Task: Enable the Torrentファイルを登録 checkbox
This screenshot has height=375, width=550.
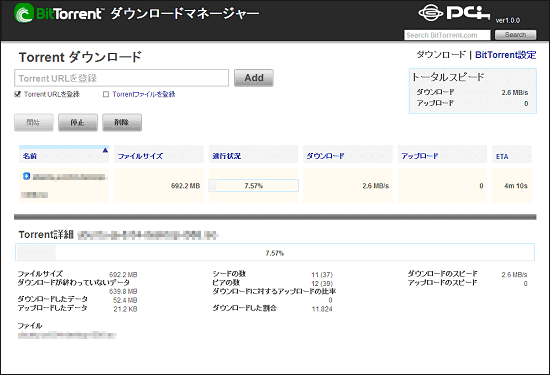Action: pyautogui.click(x=106, y=94)
